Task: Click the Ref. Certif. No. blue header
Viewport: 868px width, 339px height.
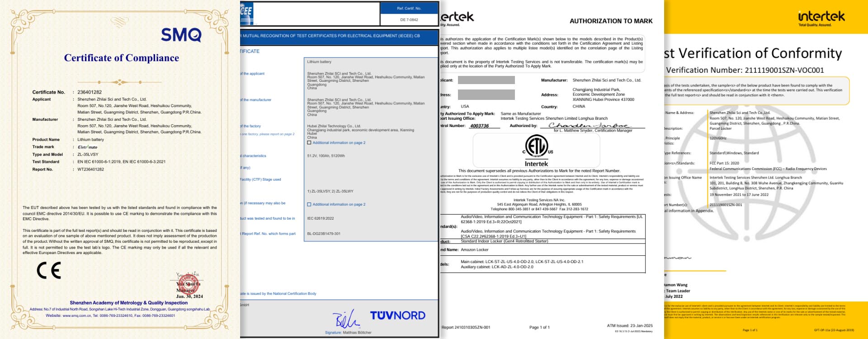Action: pos(409,8)
